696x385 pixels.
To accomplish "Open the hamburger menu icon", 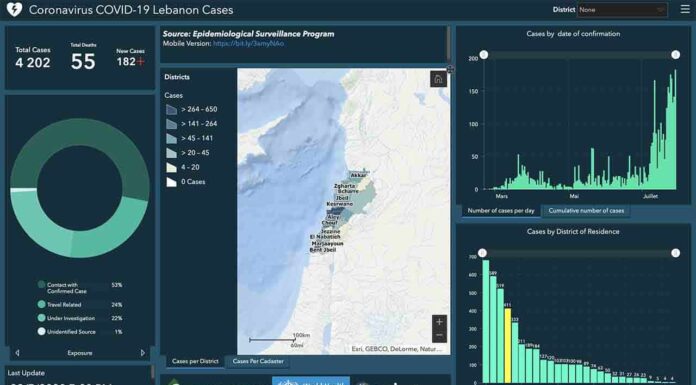I will [685, 9].
